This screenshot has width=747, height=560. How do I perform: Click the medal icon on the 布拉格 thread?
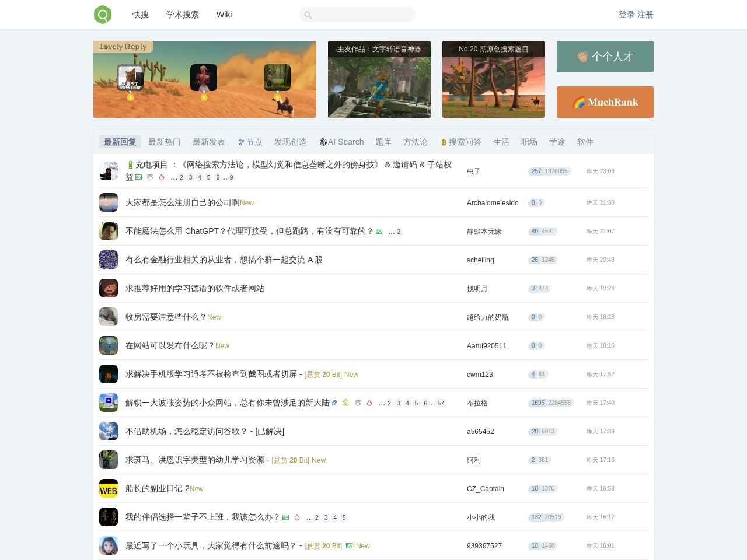click(x=345, y=402)
